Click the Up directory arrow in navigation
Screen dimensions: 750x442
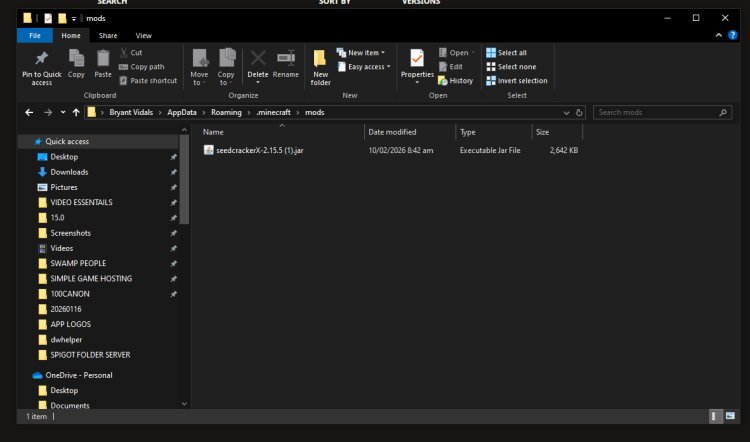point(77,112)
